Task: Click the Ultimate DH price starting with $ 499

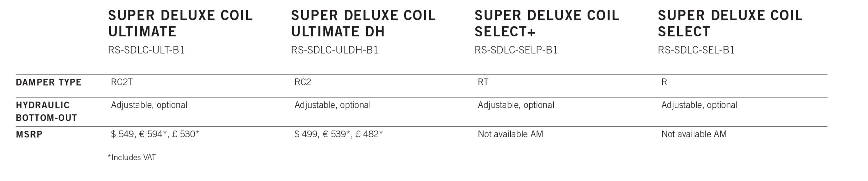Action: 338,134
